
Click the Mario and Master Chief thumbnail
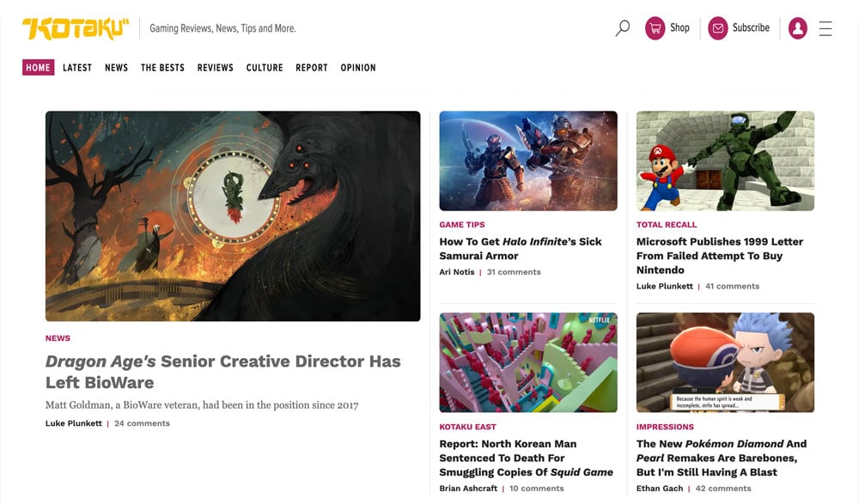725,160
